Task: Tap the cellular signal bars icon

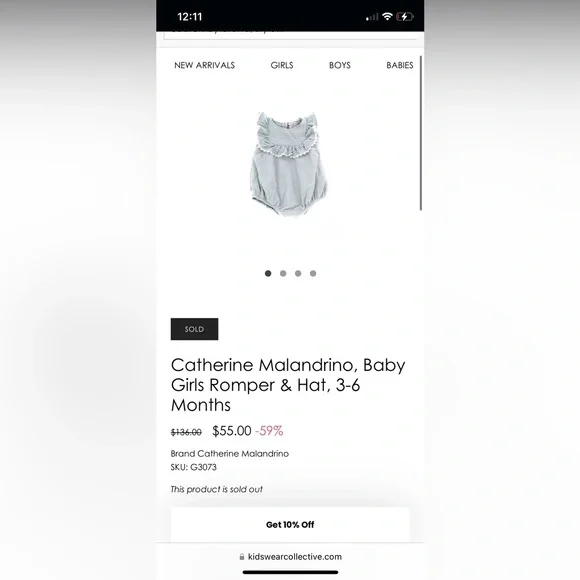Action: click(372, 17)
